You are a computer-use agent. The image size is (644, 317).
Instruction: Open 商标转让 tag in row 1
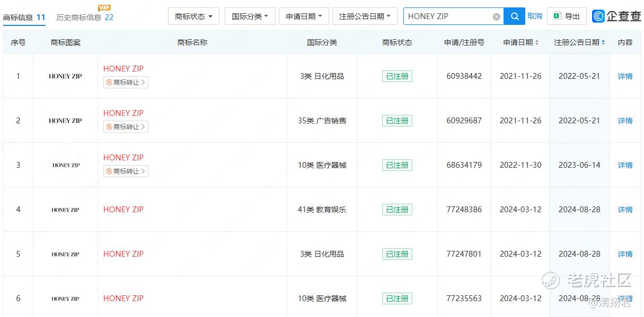[126, 82]
